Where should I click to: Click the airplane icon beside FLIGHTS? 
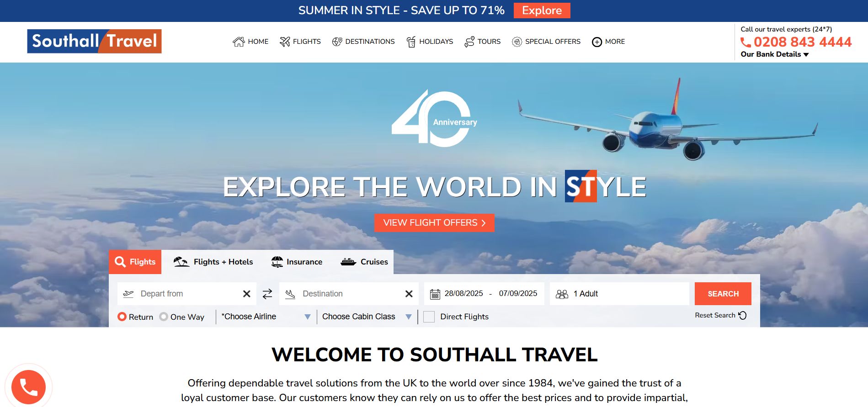point(285,42)
